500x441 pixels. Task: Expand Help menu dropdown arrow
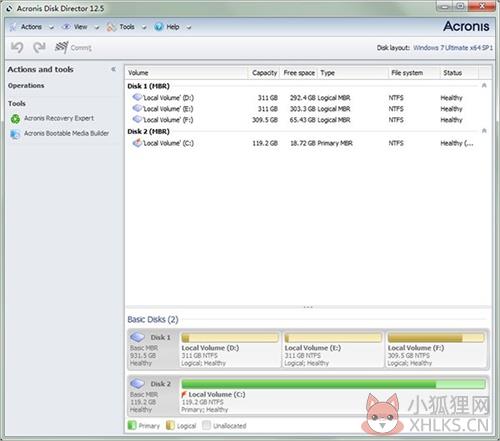click(189, 28)
